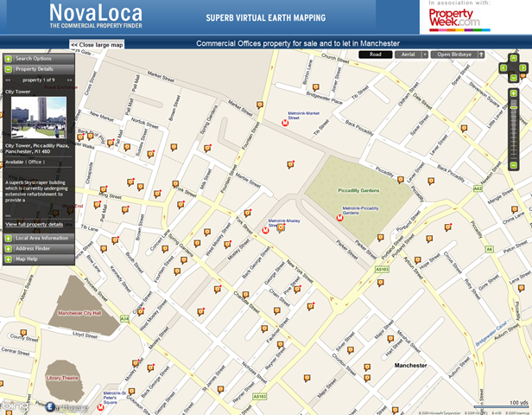The height and width of the screenshot is (415, 532).
Task: Click the "Library Theatre" map label
Action: coord(62,378)
